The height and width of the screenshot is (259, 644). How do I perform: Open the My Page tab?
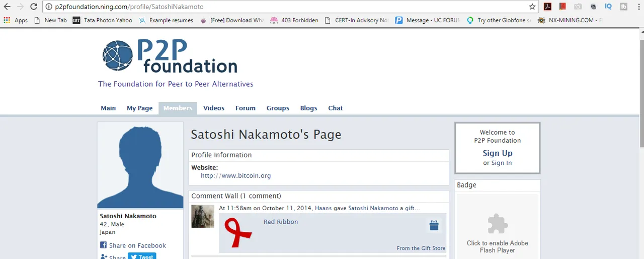click(139, 108)
